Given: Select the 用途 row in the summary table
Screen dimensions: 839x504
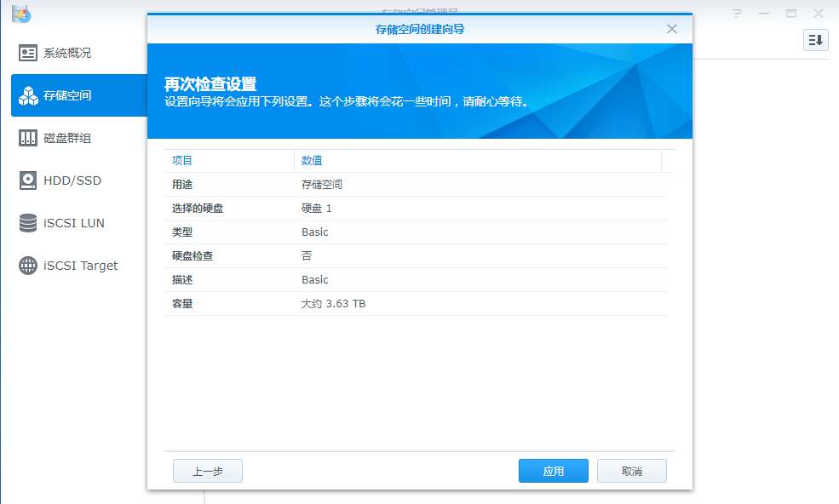Looking at the screenshot, I should 415,184.
